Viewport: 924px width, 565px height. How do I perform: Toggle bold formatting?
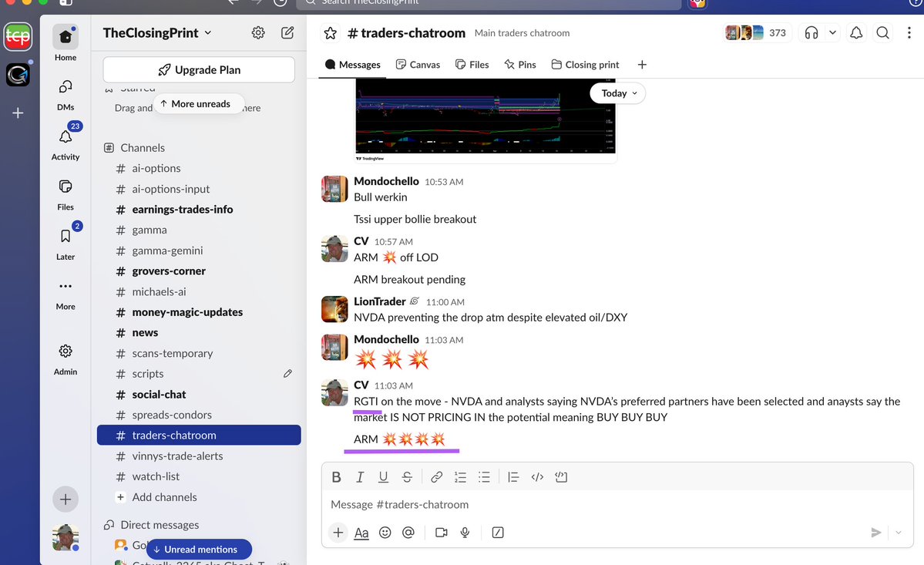click(x=336, y=477)
